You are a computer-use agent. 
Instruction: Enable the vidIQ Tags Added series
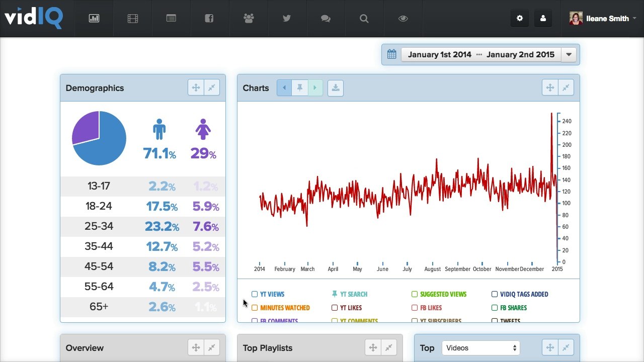click(495, 294)
